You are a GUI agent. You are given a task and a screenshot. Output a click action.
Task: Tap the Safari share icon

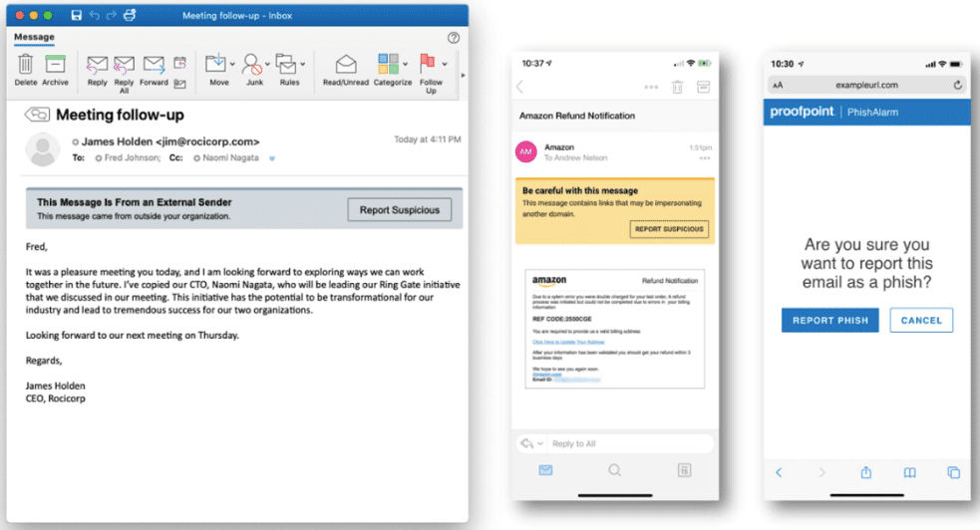click(x=865, y=472)
